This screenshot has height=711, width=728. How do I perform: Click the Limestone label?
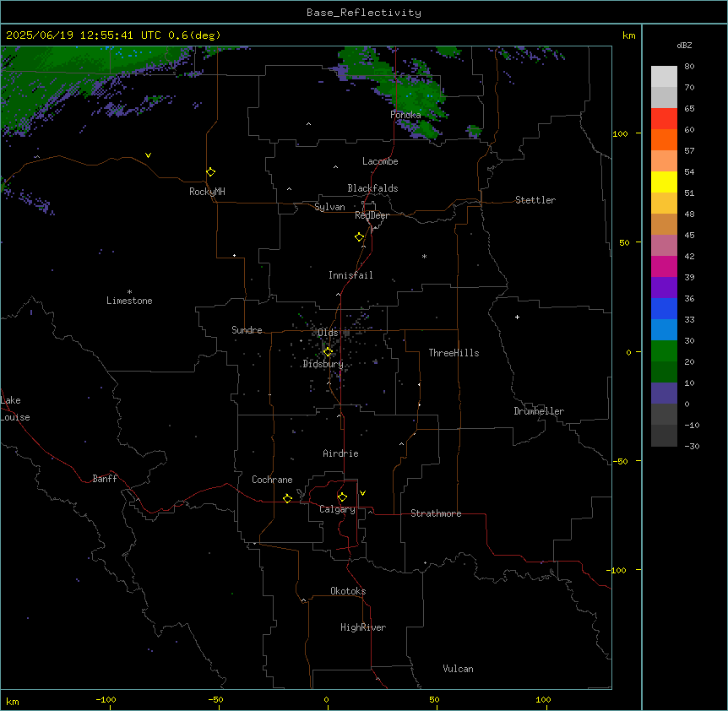point(129,301)
